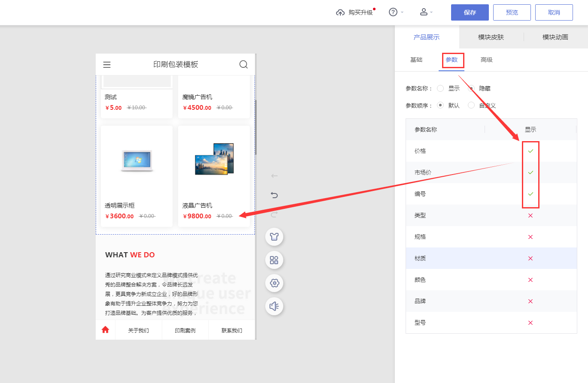The width and height of the screenshot is (588, 383).
Task: Select 显示 radio for 参数名称
Action: [440, 88]
